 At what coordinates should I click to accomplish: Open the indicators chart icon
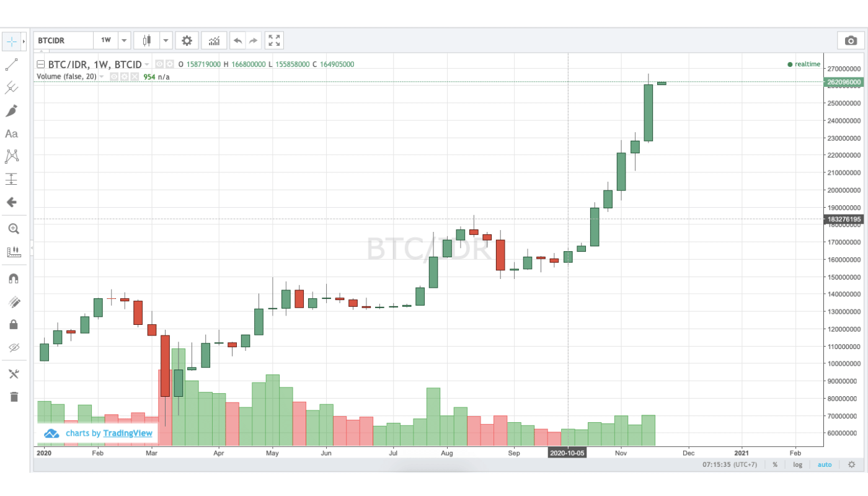click(x=214, y=41)
